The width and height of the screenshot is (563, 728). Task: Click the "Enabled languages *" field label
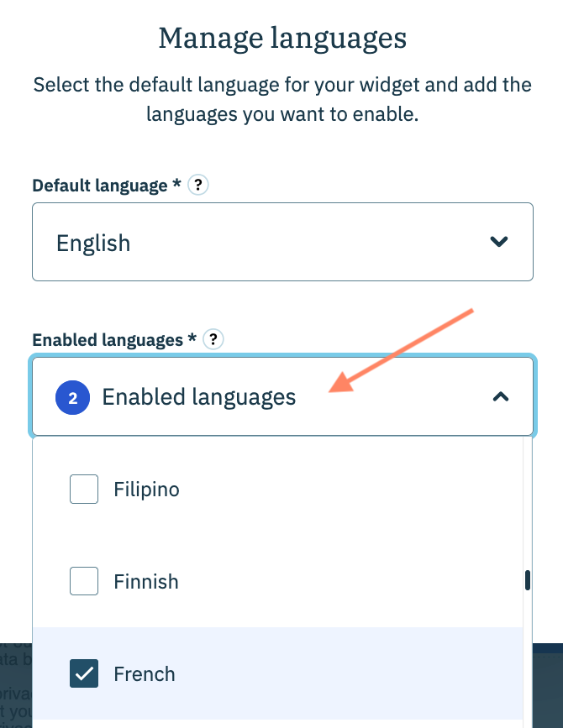pos(114,340)
